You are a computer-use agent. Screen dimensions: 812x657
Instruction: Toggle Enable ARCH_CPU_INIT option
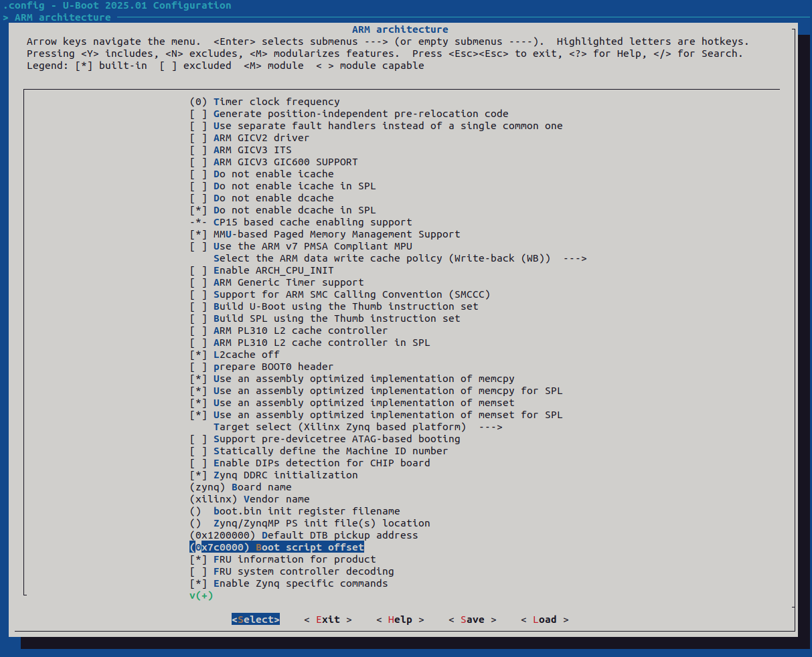[x=261, y=270]
